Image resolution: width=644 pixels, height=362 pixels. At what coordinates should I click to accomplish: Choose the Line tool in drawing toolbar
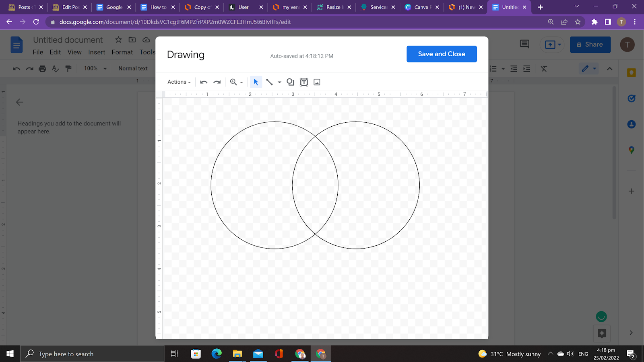(x=269, y=82)
